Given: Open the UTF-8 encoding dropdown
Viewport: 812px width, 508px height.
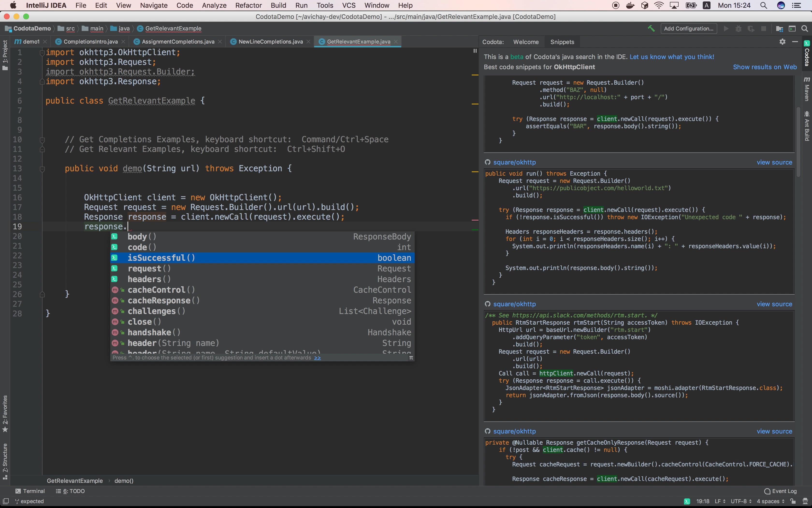Looking at the screenshot, I should [x=741, y=501].
